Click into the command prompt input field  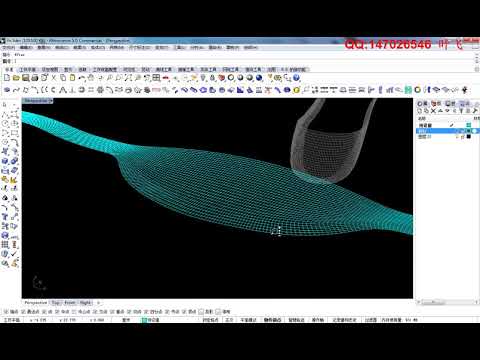pyautogui.click(x=243, y=61)
